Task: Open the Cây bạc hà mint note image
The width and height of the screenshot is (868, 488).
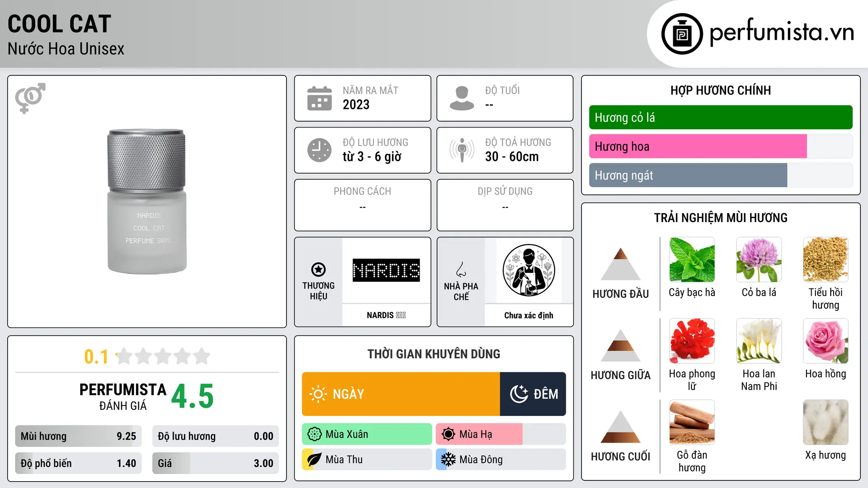Action: point(692,260)
